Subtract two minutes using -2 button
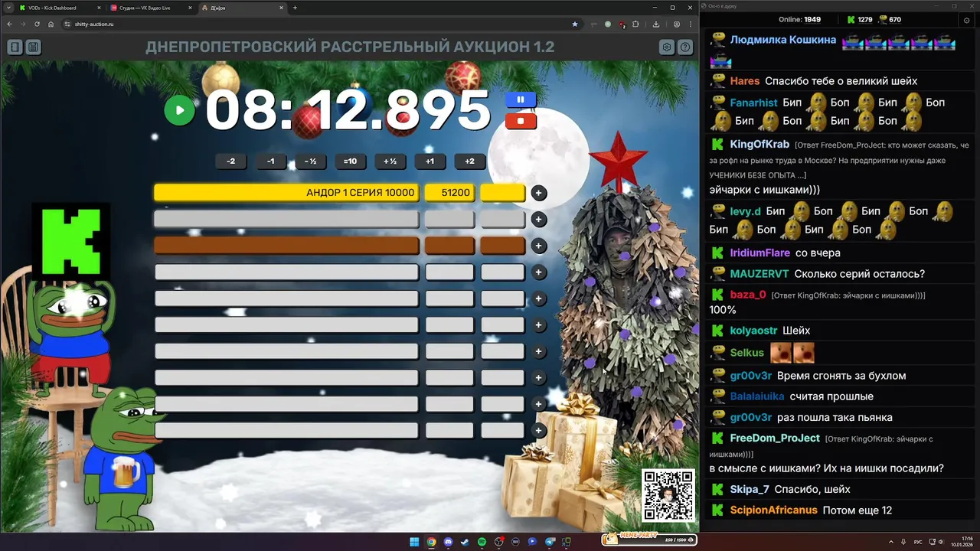This screenshot has height=551, width=980. [x=230, y=161]
